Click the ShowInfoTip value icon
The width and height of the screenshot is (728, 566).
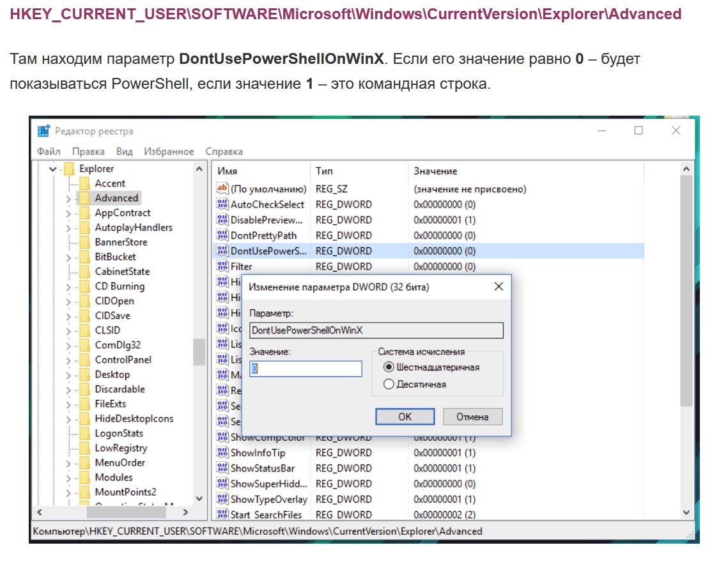[x=222, y=452]
